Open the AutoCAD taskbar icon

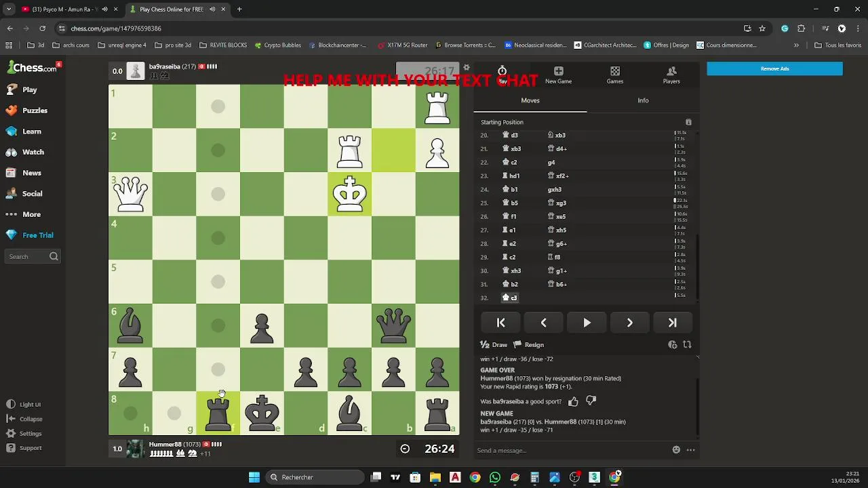click(x=455, y=477)
